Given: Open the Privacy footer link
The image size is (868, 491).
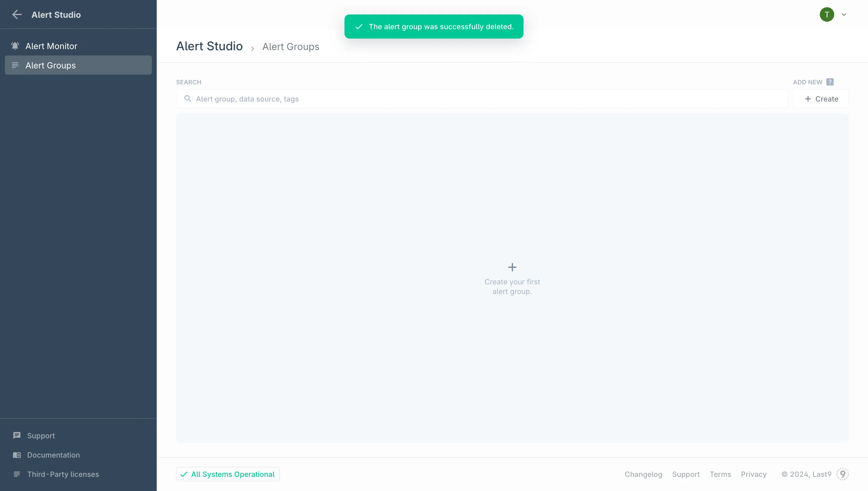Looking at the screenshot, I should click(754, 474).
